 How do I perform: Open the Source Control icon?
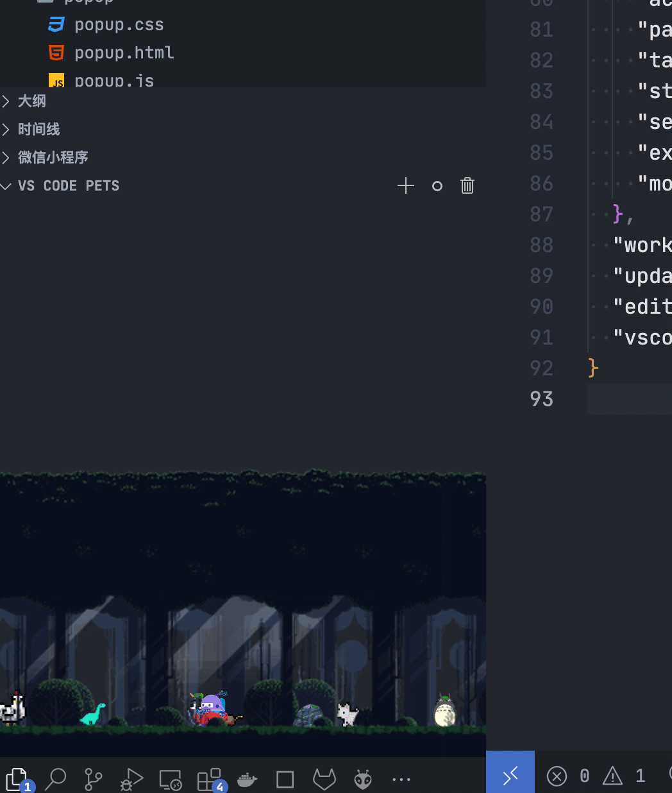coord(94,780)
